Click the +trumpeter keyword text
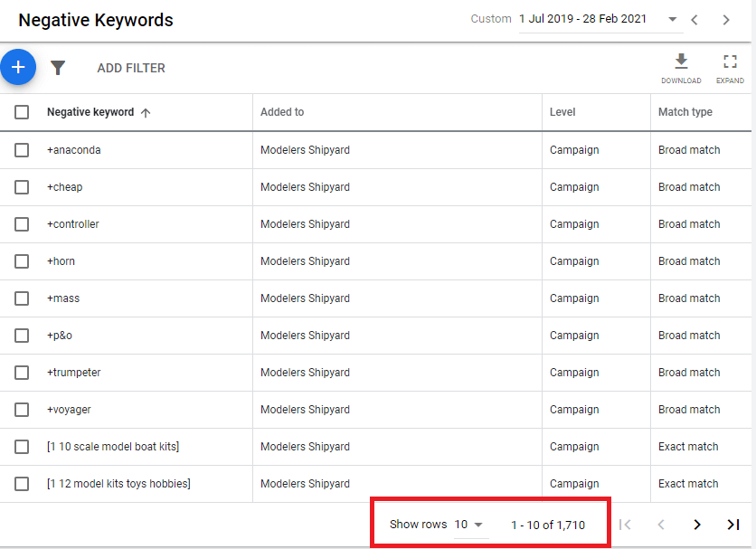 [x=74, y=373]
